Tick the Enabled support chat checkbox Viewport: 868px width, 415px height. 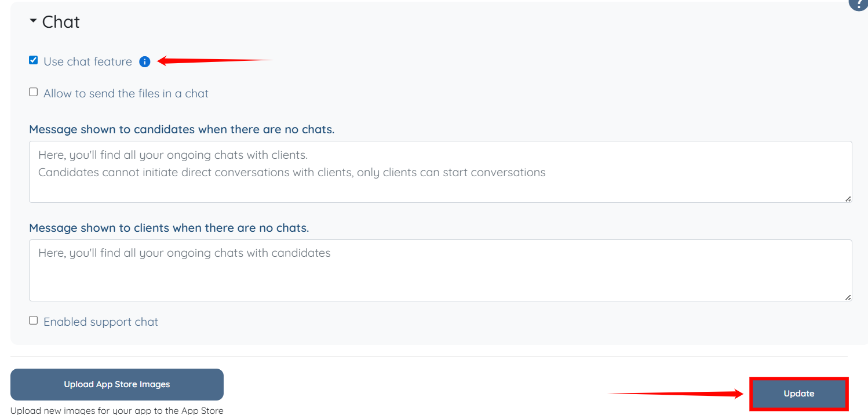coord(34,321)
